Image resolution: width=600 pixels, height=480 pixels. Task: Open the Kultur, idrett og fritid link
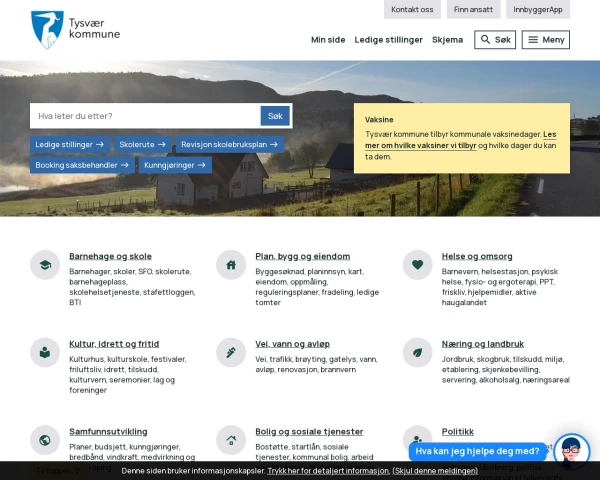114,344
